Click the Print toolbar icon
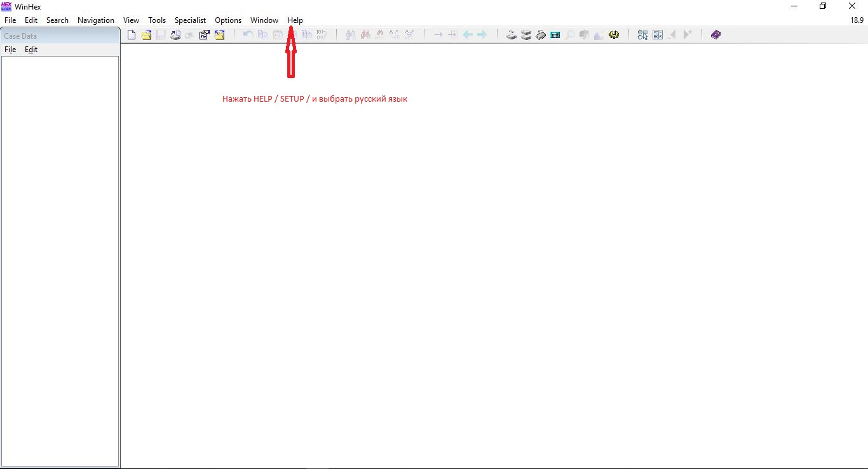868x469 pixels. pos(175,35)
